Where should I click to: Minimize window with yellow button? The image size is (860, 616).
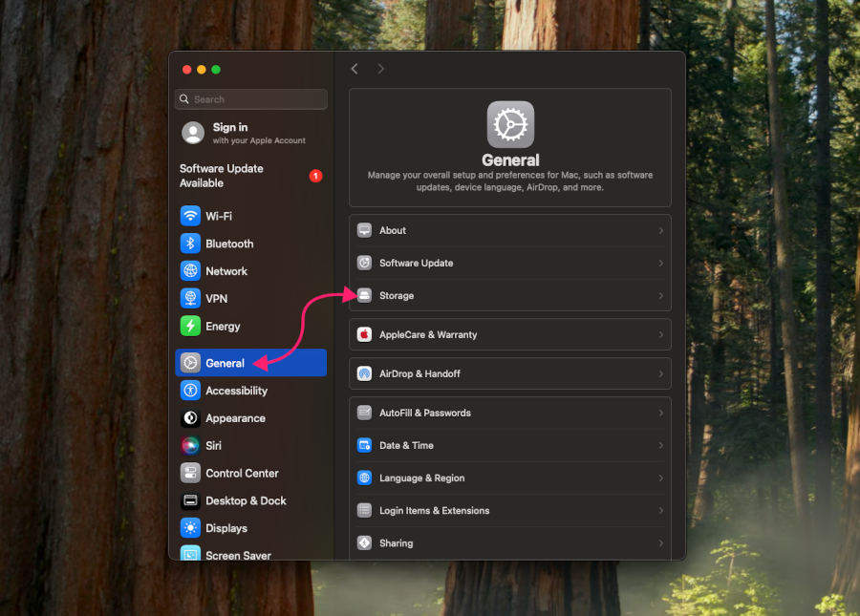(x=202, y=69)
